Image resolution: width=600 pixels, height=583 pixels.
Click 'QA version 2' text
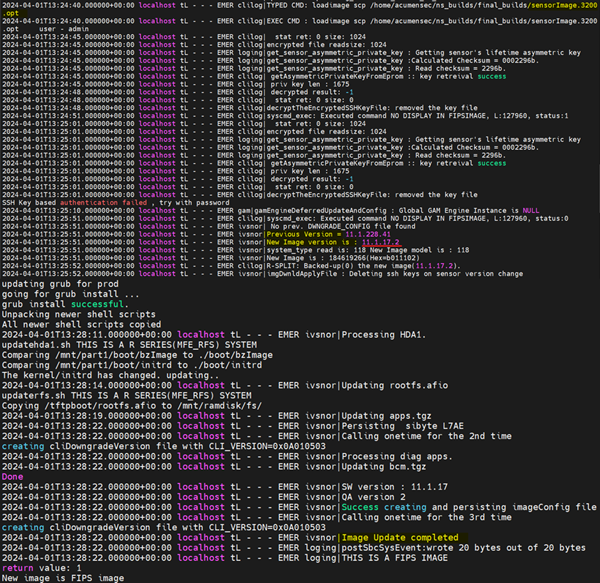(373, 497)
